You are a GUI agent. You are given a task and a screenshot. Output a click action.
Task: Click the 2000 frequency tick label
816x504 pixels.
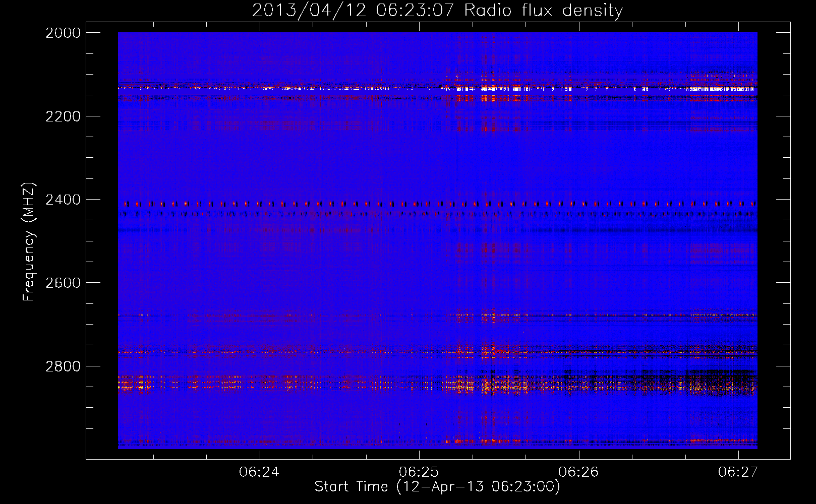pos(63,33)
